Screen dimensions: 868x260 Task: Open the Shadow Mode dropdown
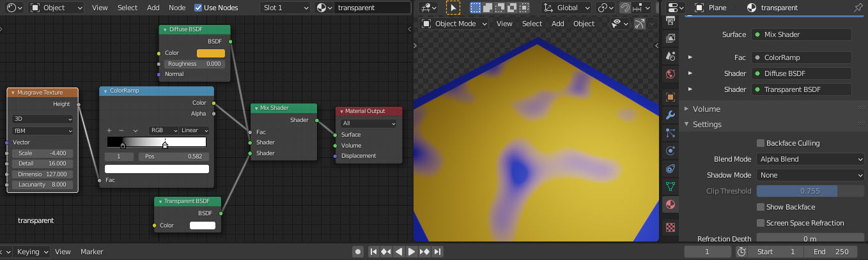coord(810,175)
